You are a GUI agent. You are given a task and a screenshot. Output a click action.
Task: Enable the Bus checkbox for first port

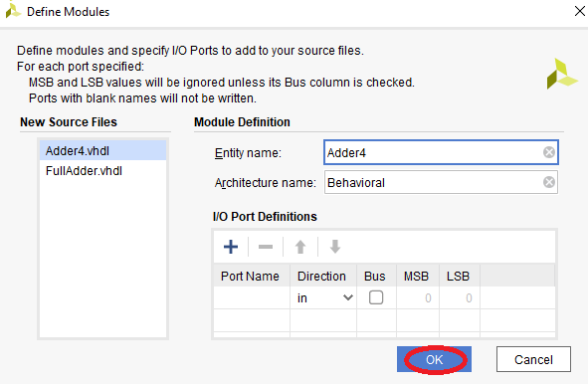click(376, 297)
